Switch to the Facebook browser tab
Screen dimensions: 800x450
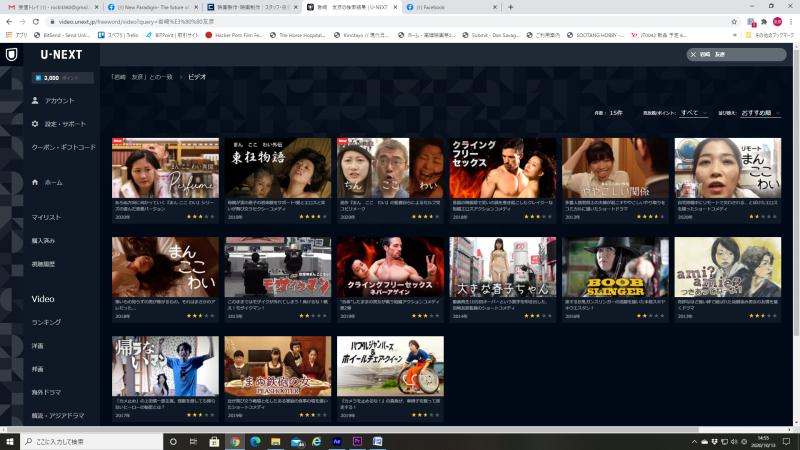click(x=451, y=7)
